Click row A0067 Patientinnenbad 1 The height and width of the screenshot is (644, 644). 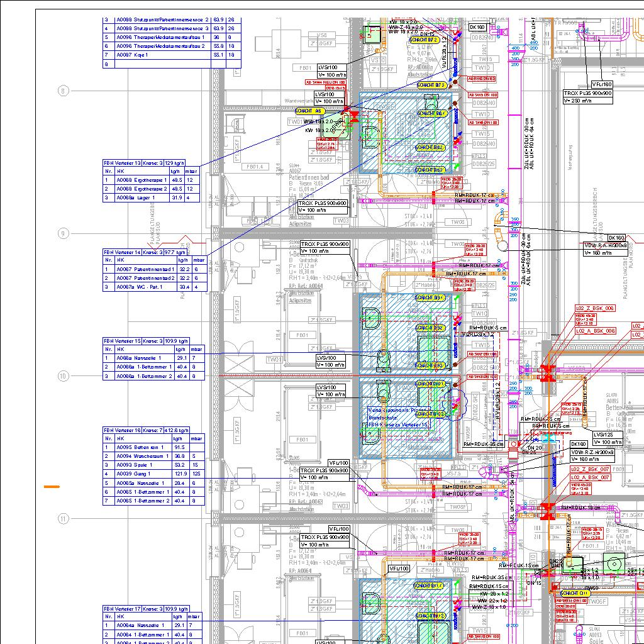(x=155, y=269)
